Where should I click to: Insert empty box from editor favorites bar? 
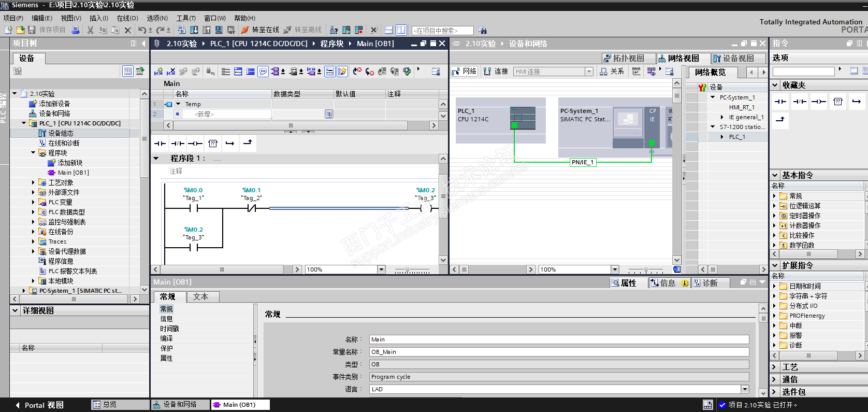point(213,144)
